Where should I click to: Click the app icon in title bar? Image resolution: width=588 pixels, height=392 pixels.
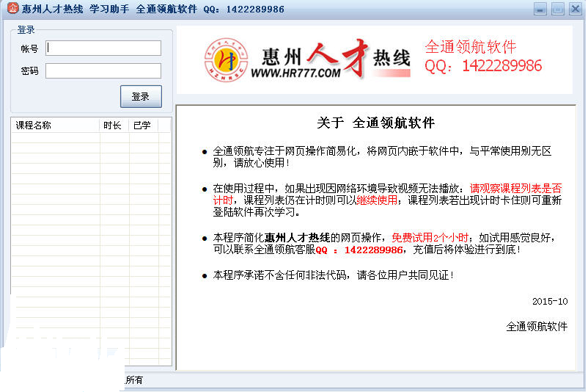pyautogui.click(x=12, y=8)
